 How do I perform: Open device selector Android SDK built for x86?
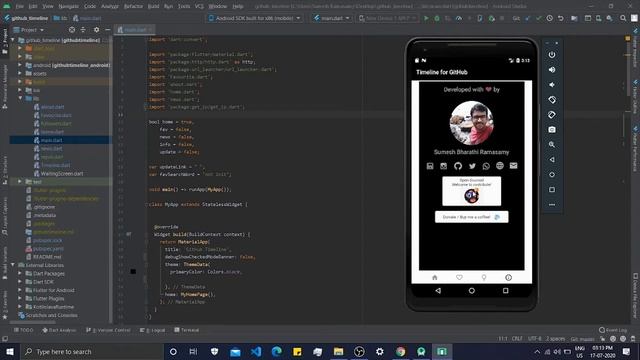click(x=254, y=18)
